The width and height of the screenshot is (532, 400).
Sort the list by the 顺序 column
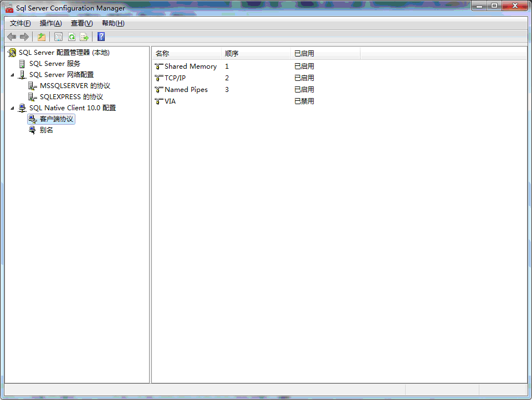tap(232, 53)
